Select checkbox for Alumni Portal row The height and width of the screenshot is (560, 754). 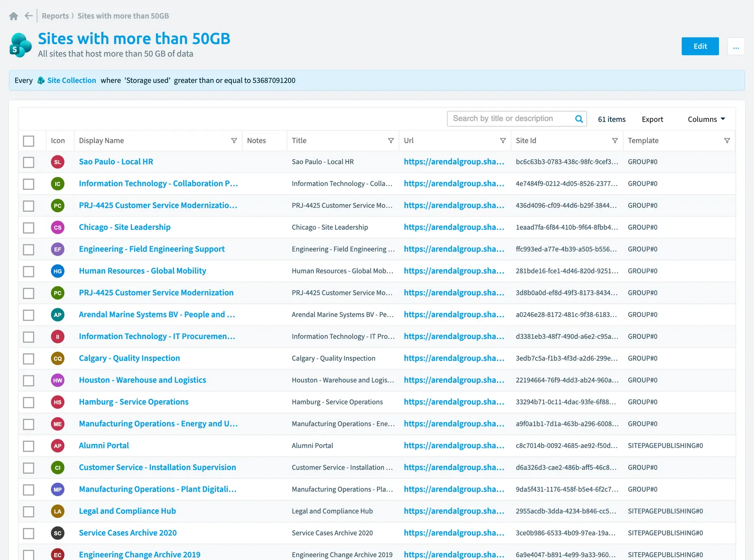tap(29, 446)
